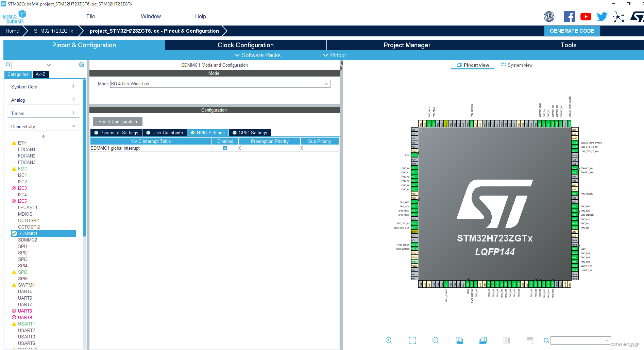
Task: Zoom out of the chip pinout view
Action: (436, 340)
